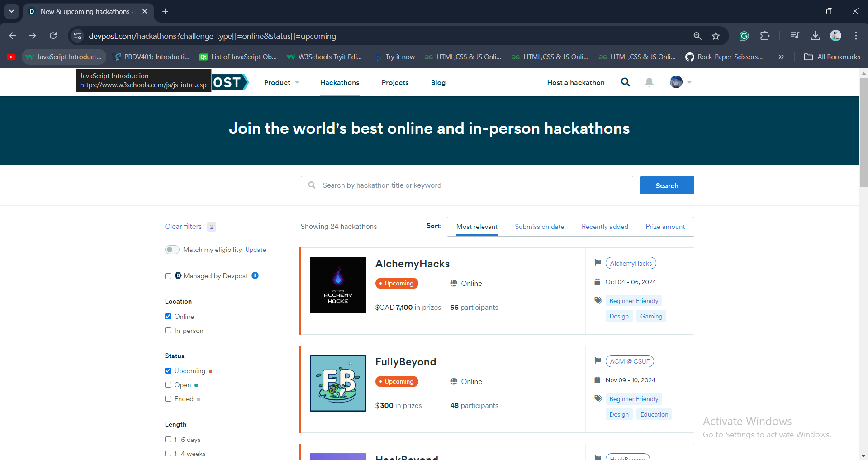This screenshot has width=868, height=460.
Task: Check the Open status checkbox
Action: 168,385
